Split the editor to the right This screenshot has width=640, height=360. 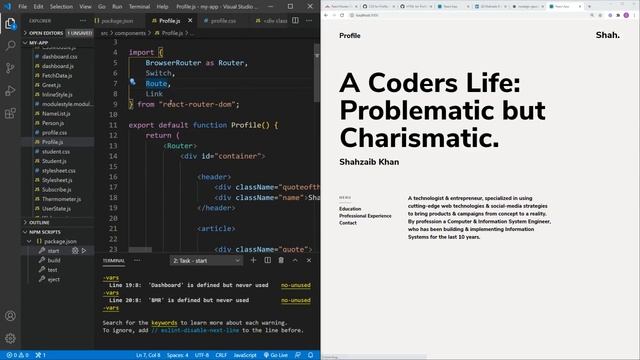click(295, 20)
